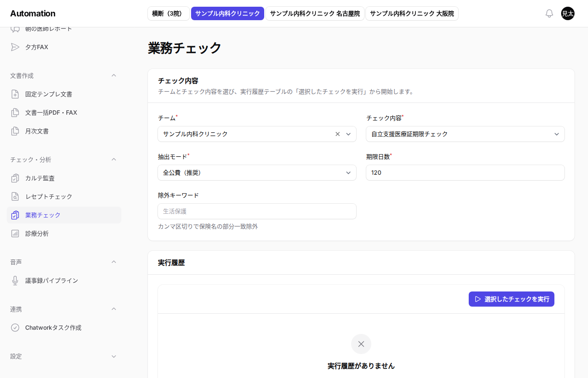Image resolution: width=588 pixels, height=378 pixels.
Task: Click the カルテ監査 clipboard icon
Action: click(15, 178)
